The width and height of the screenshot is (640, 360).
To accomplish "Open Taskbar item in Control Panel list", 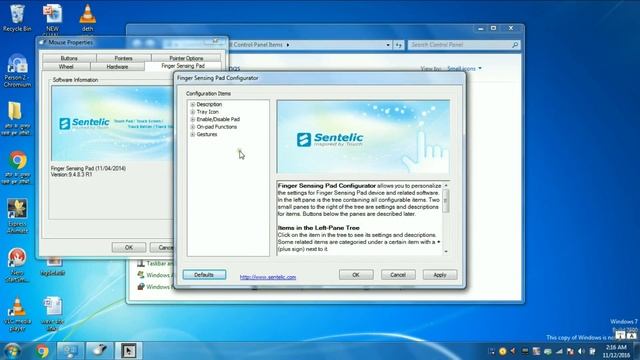I will tap(156, 264).
